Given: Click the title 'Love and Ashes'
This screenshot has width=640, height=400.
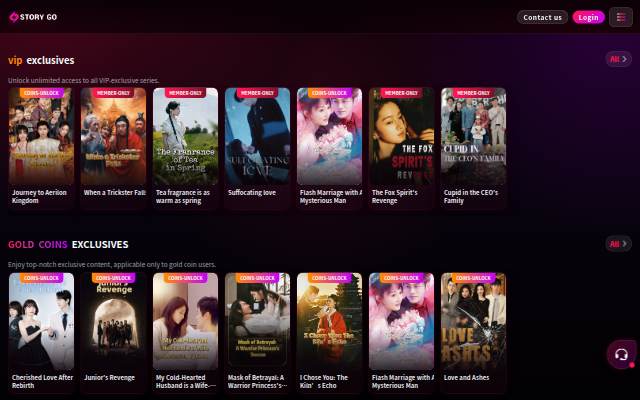Looking at the screenshot, I should (x=467, y=378).
